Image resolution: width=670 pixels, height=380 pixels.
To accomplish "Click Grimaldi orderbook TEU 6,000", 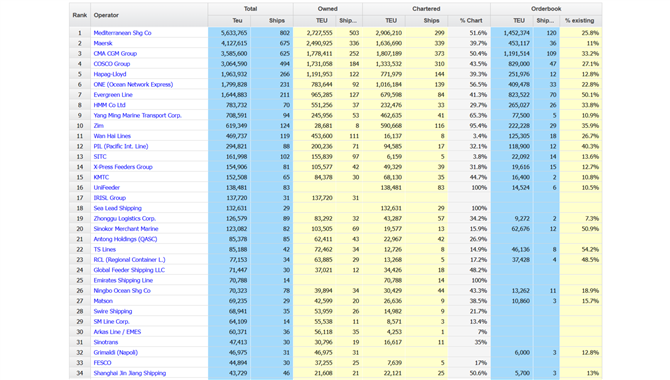I will [522, 353].
